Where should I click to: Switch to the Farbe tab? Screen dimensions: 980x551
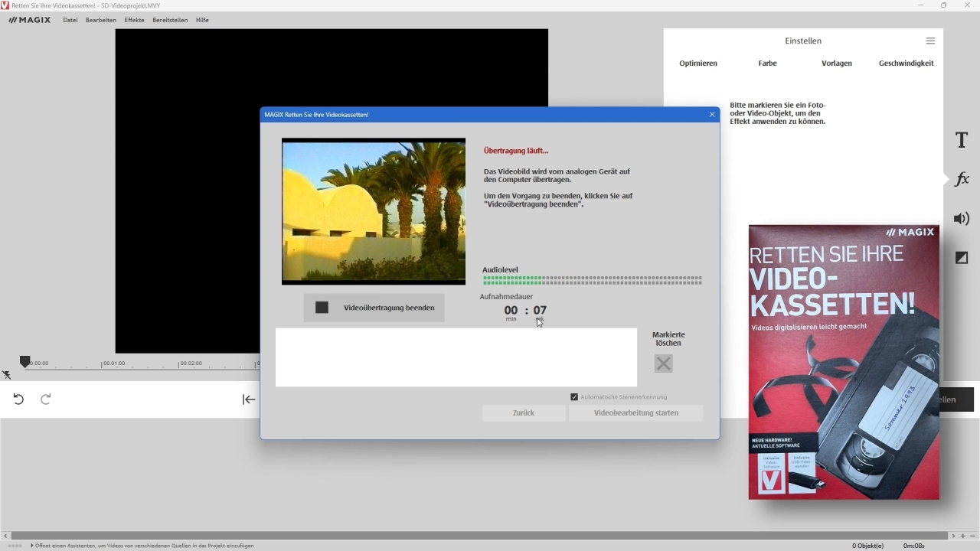coord(768,64)
